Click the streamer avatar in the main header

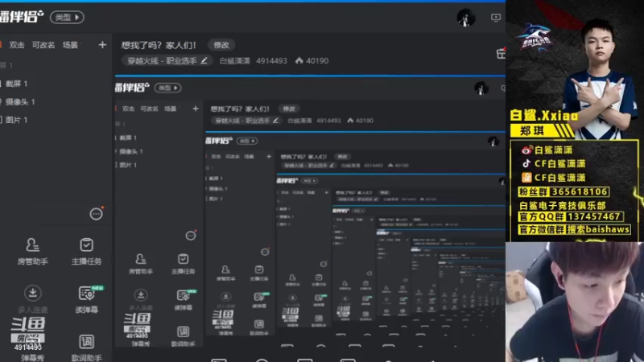point(466,18)
